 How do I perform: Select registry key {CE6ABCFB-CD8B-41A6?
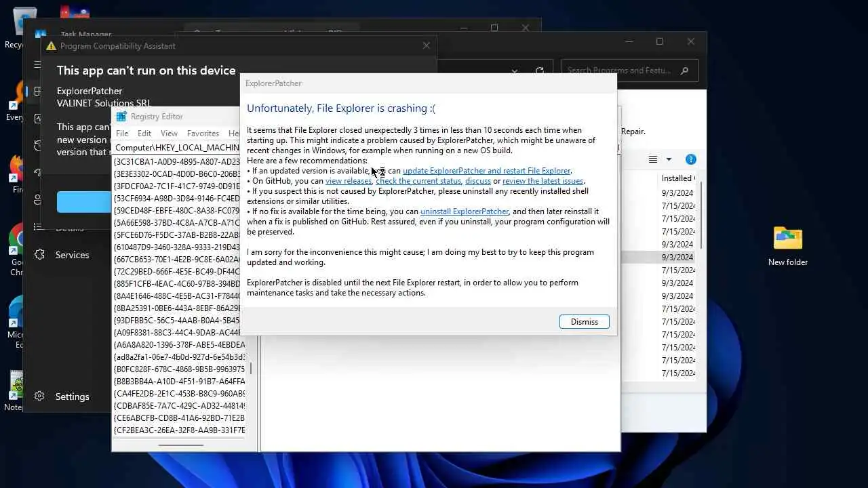[x=179, y=418]
